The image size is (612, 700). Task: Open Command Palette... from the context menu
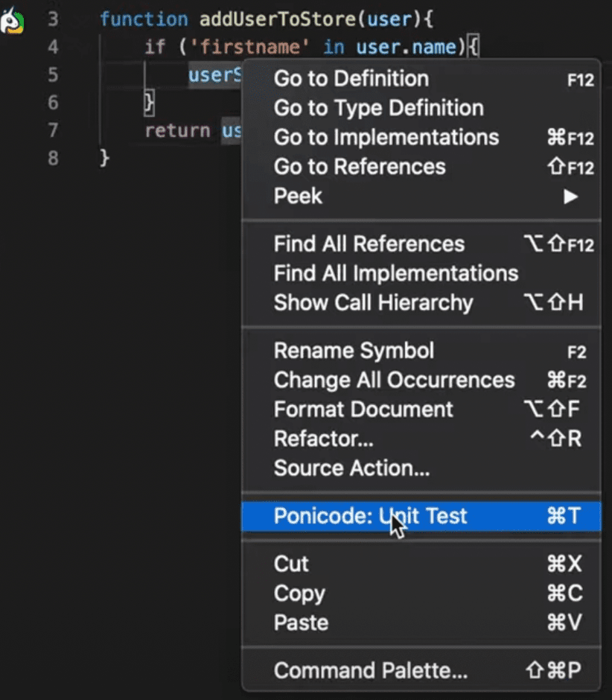click(421, 670)
